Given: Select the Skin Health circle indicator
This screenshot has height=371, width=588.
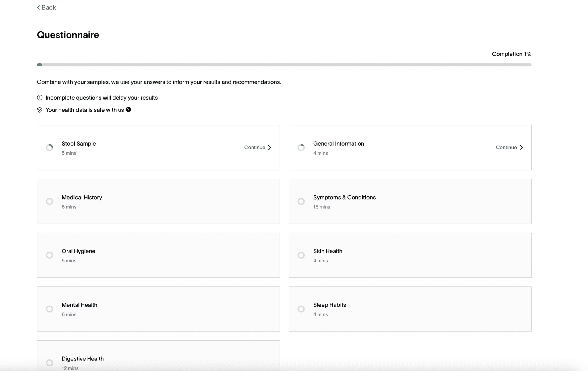Looking at the screenshot, I should click(x=301, y=255).
